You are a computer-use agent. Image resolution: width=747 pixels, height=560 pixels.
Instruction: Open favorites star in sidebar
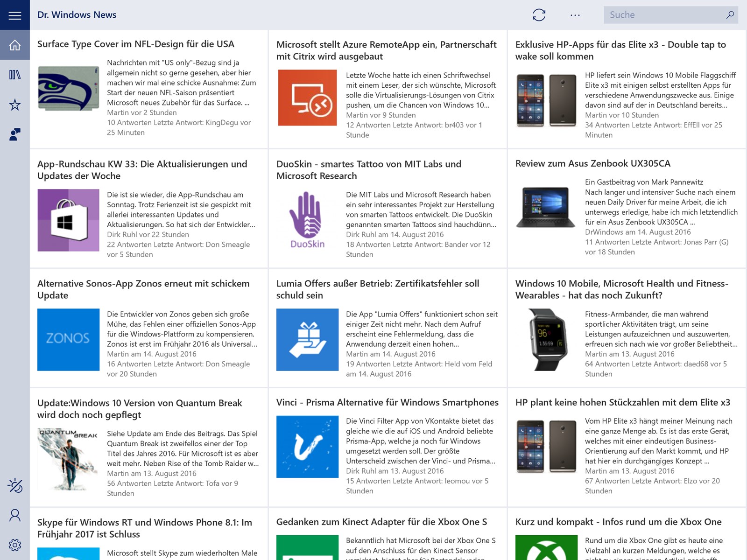pyautogui.click(x=15, y=105)
